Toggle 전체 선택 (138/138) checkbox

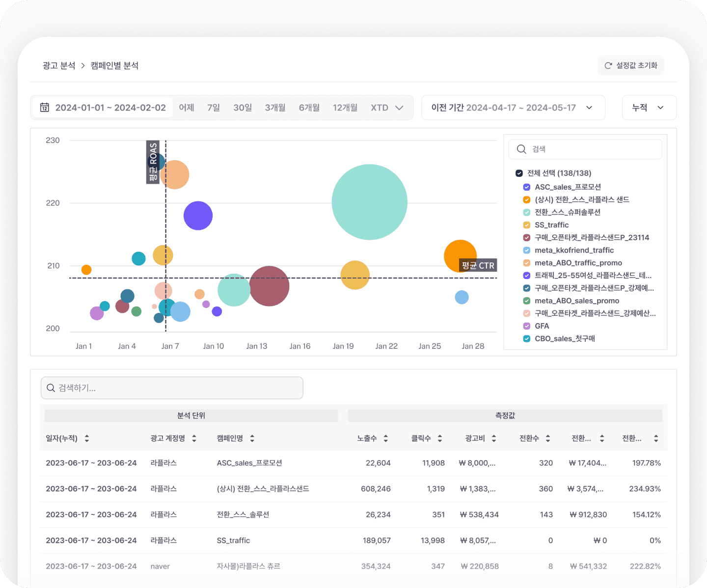pyautogui.click(x=519, y=173)
